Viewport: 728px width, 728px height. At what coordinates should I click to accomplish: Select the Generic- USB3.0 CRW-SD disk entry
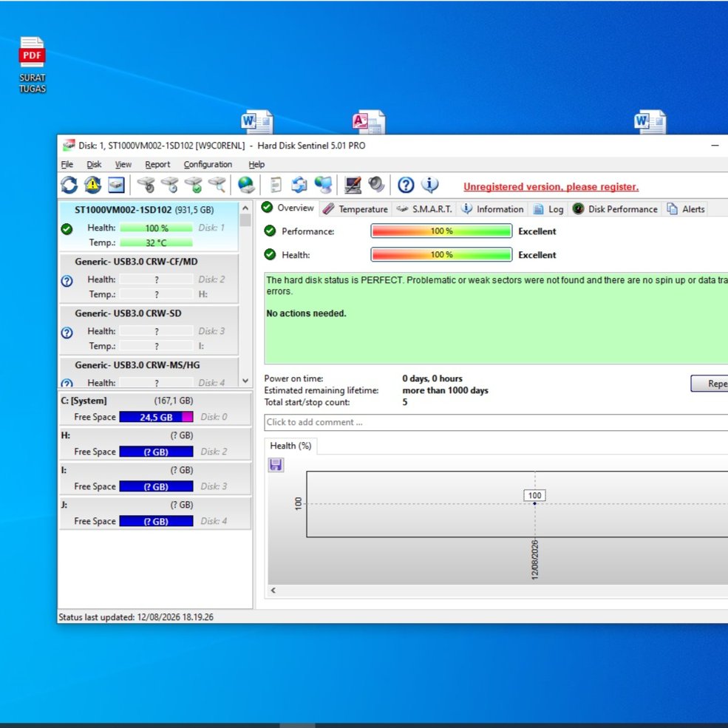pyautogui.click(x=149, y=330)
